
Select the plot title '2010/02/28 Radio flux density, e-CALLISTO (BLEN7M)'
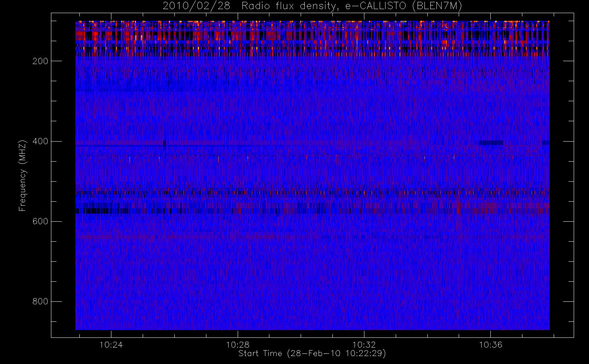(x=312, y=6)
